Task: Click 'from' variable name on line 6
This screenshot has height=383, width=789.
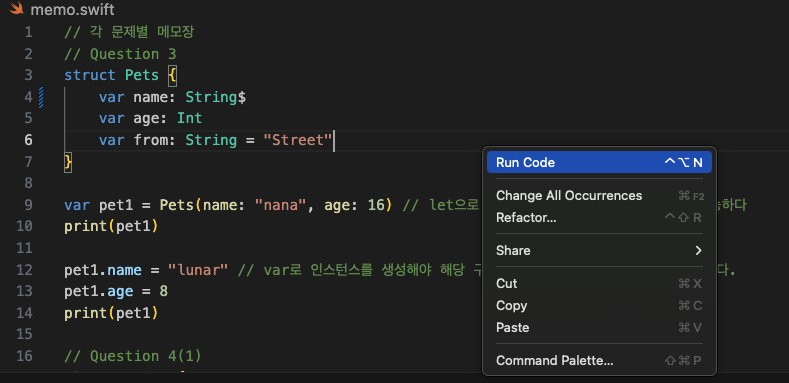Action: pos(150,140)
